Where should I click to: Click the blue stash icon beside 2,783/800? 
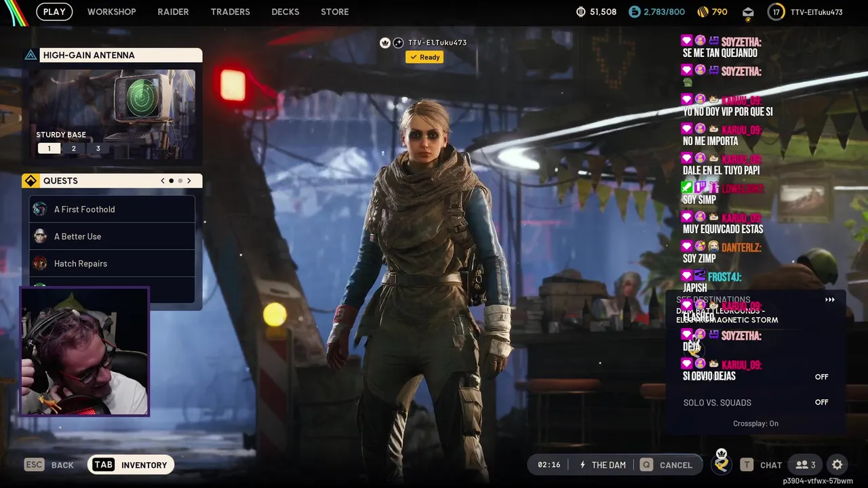pyautogui.click(x=635, y=12)
